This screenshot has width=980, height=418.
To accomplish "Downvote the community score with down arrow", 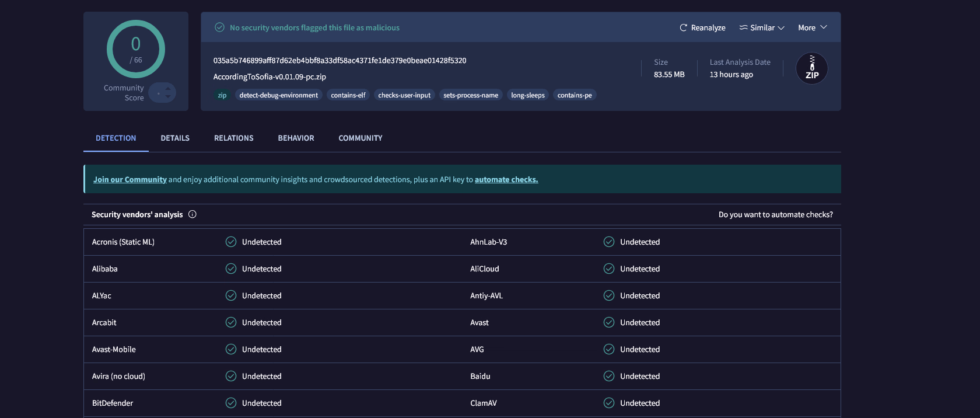I will coord(168,96).
